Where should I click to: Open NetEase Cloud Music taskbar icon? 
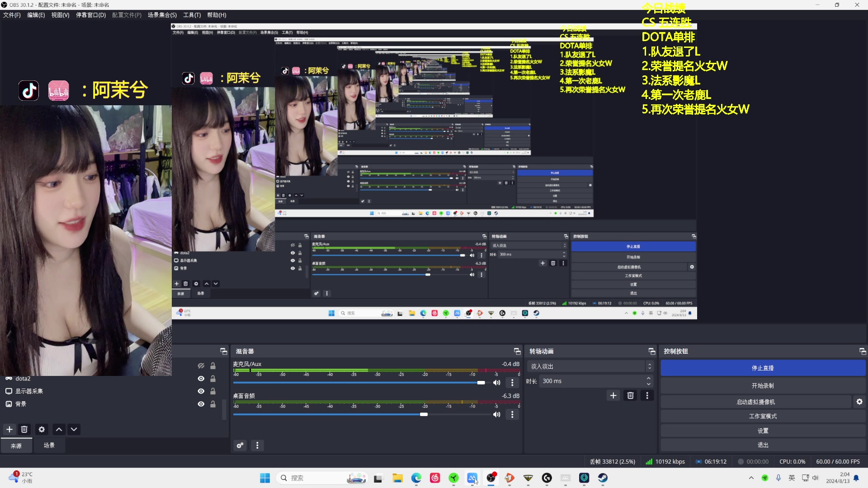[x=435, y=478]
